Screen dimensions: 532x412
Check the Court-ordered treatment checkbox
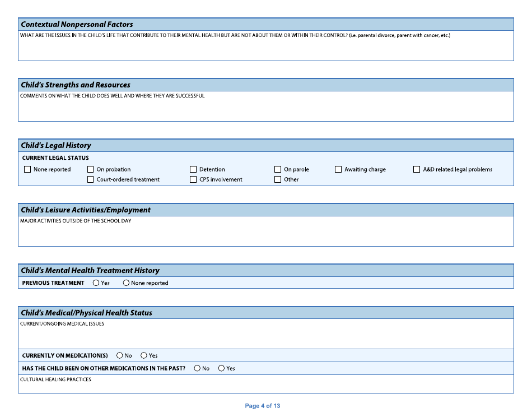click(x=90, y=179)
